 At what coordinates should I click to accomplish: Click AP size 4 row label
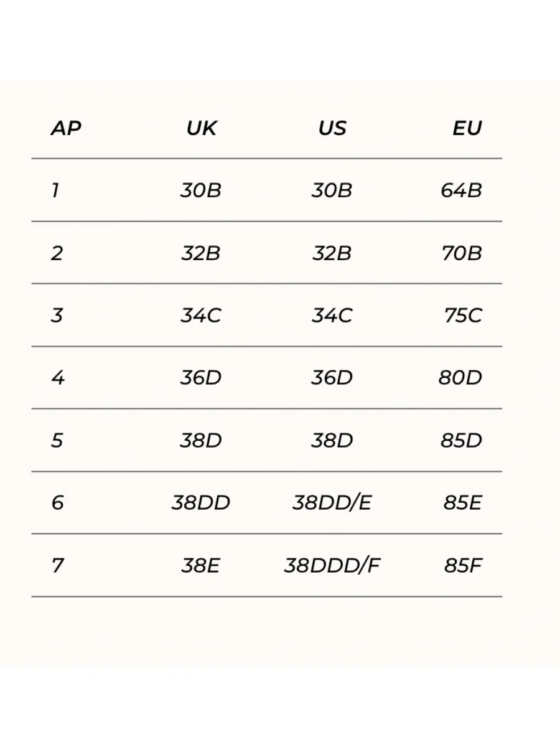[57, 378]
